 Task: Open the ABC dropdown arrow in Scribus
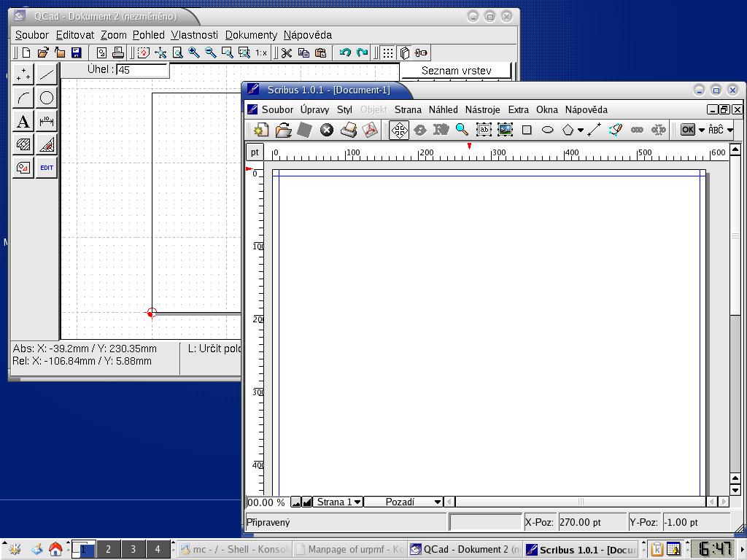(x=729, y=130)
